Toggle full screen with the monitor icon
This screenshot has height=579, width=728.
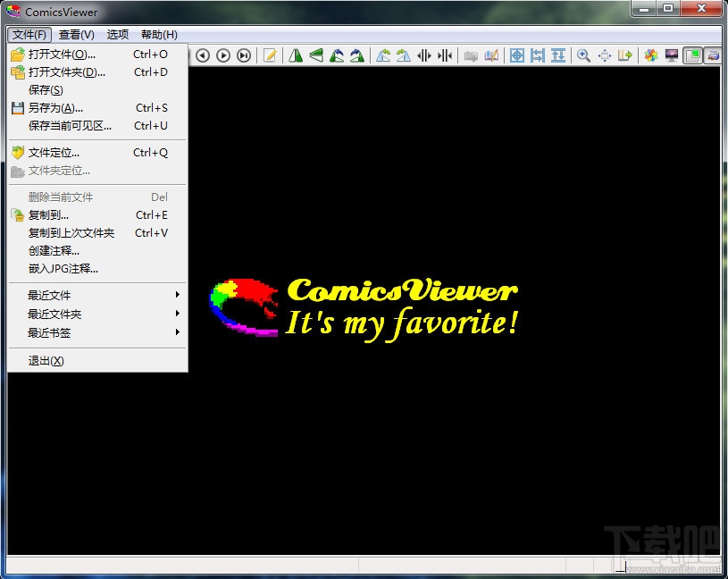point(671,55)
